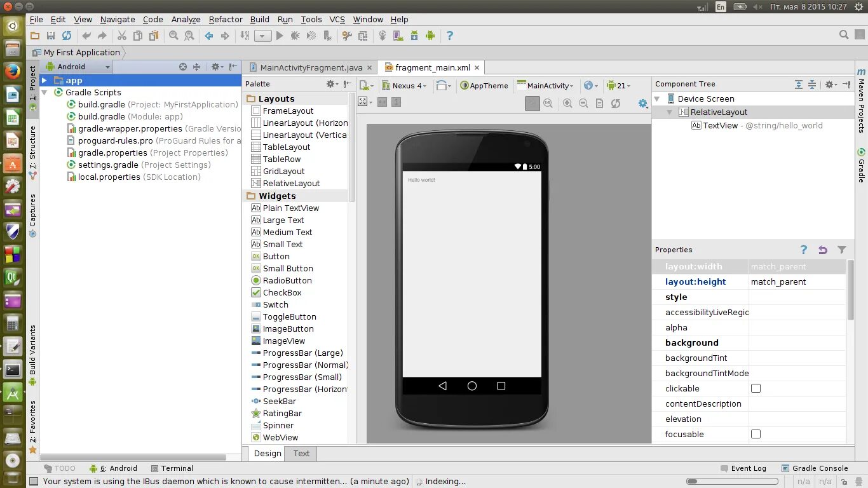Tick the focusable property checkbox

(756, 434)
